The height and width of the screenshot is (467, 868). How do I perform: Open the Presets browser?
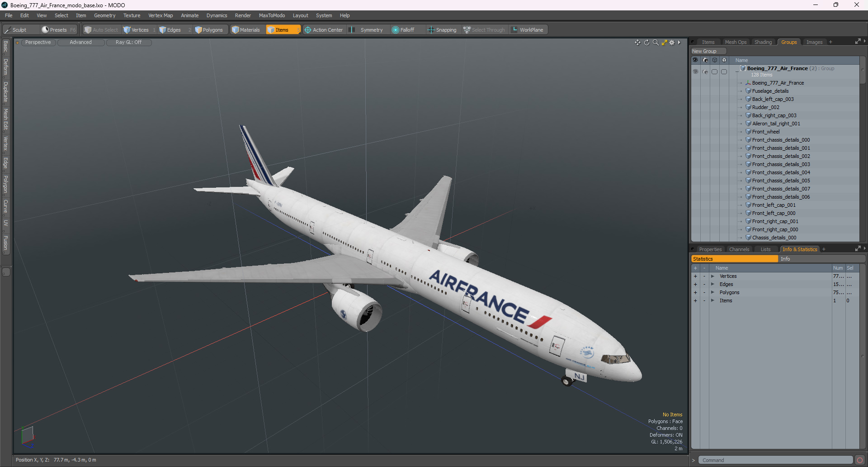click(x=58, y=30)
